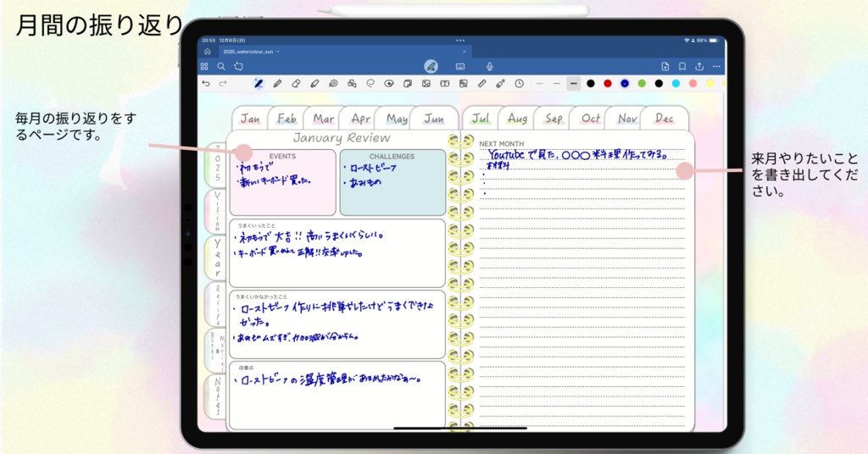The width and height of the screenshot is (868, 454).
Task: Pick the pink pen color
Action: click(x=693, y=84)
